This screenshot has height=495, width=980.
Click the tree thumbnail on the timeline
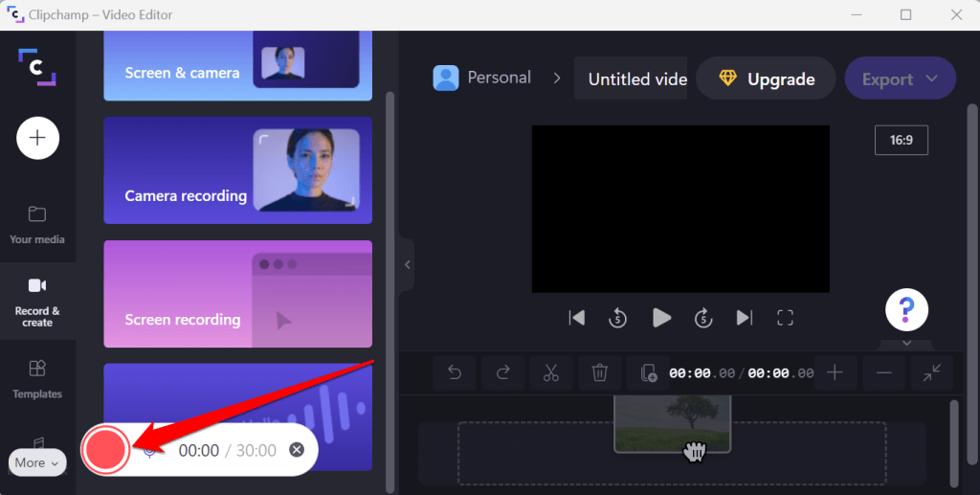click(673, 423)
